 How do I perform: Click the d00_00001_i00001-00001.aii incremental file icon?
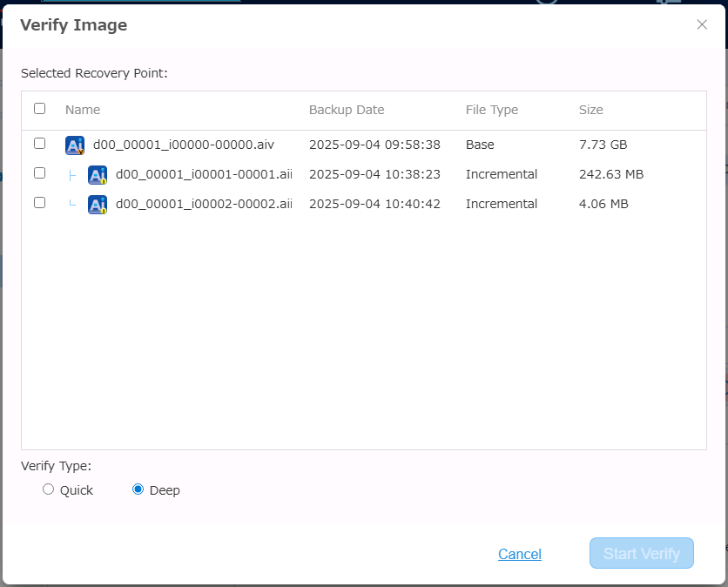point(98,175)
